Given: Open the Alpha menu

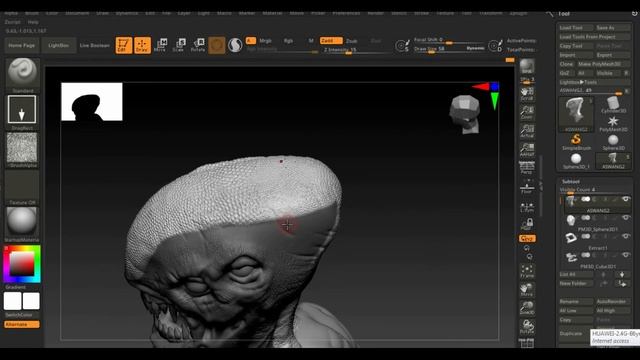Looking at the screenshot, I should pyautogui.click(x=11, y=13).
